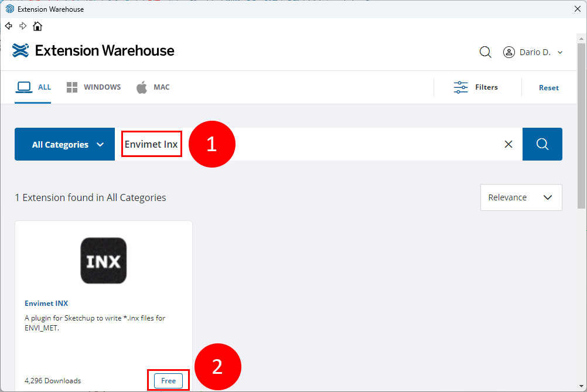Image resolution: width=587 pixels, height=392 pixels.
Task: Click the back navigation arrow
Action: click(x=9, y=26)
